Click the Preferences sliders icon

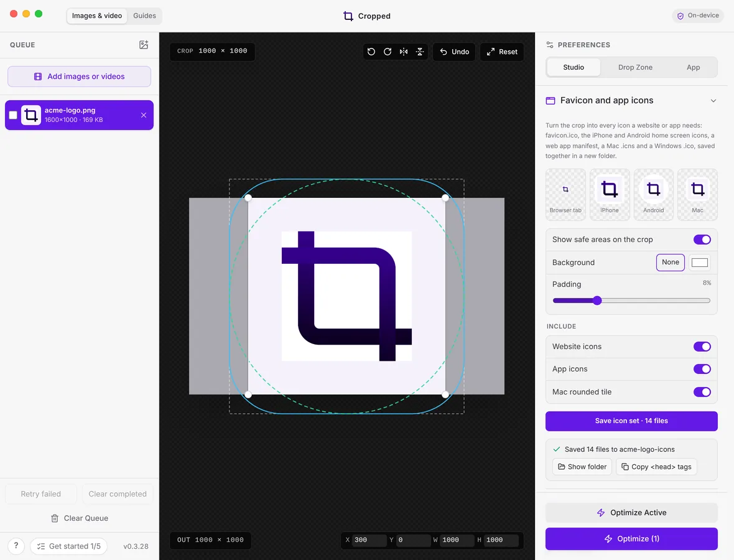point(549,45)
